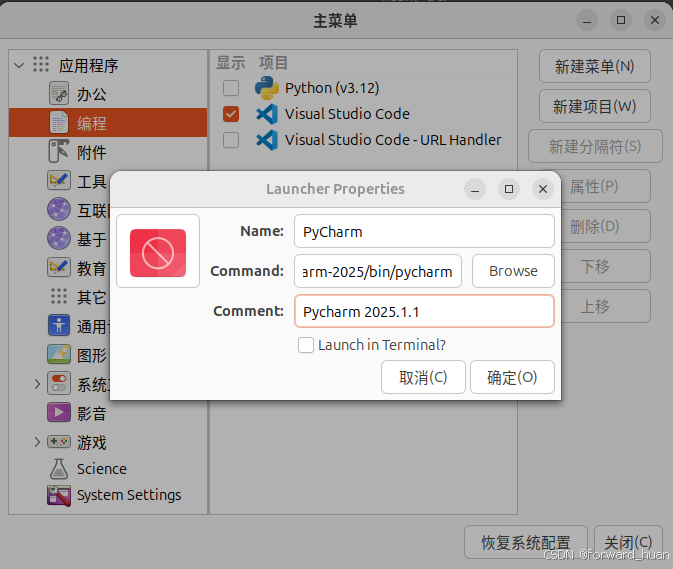
Task: Click Browse to choose a command
Action: pyautogui.click(x=513, y=271)
